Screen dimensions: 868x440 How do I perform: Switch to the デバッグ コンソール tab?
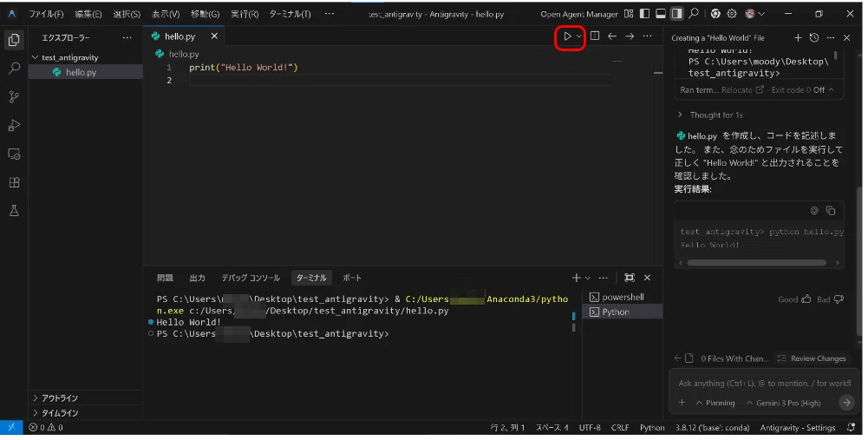pos(251,279)
